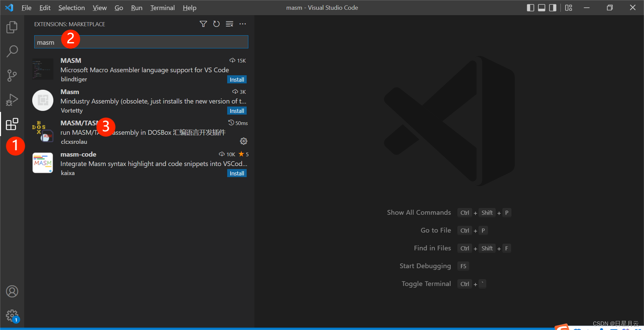The height and width of the screenshot is (330, 644).
Task: Toggle the bottom panel layout button
Action: (542, 8)
